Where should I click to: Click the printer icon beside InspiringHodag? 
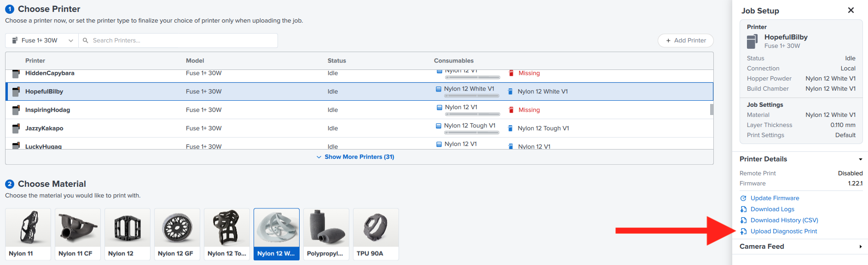pos(16,110)
